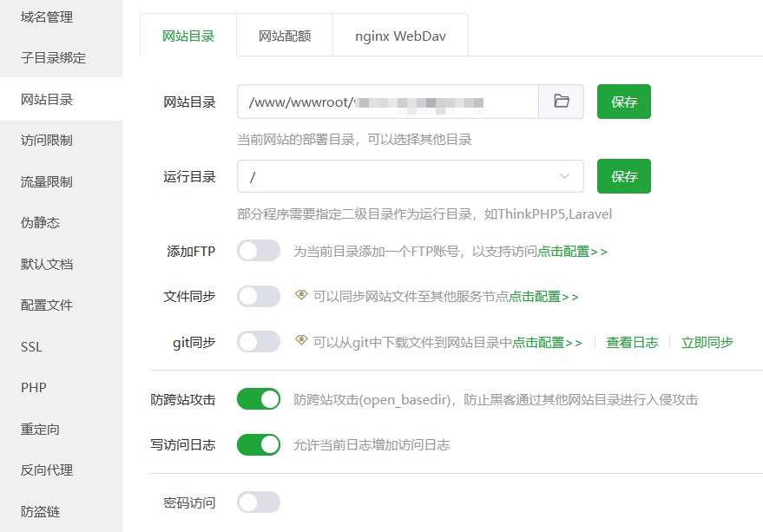
Task: Open the 运行目录 dropdown
Action: click(x=411, y=176)
